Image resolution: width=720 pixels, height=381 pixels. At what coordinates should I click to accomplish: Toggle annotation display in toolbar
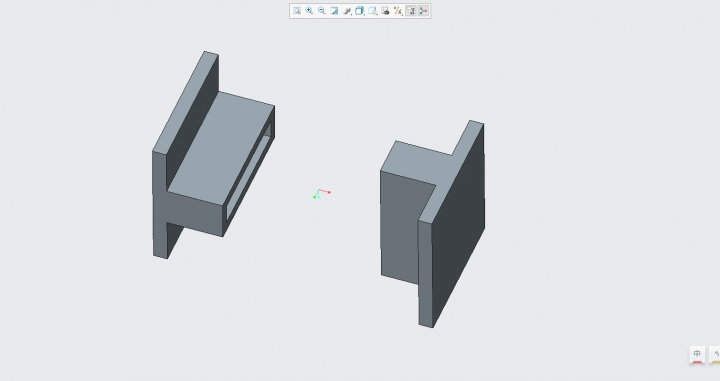pyautogui.click(x=411, y=11)
